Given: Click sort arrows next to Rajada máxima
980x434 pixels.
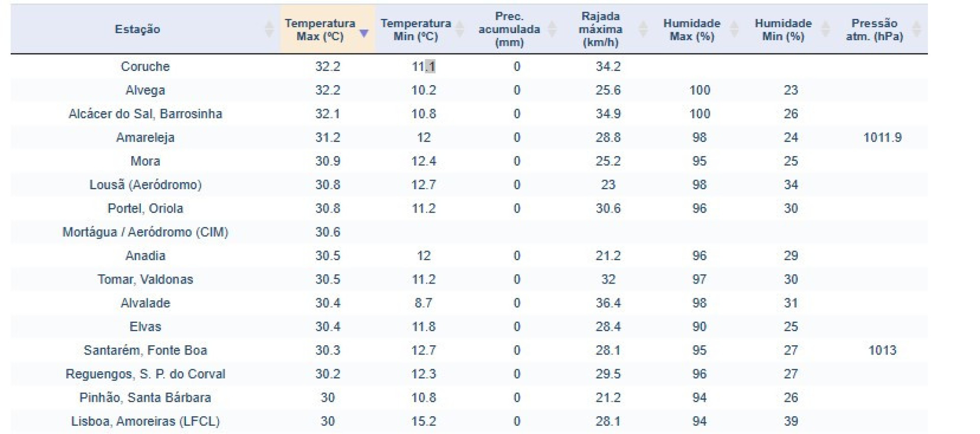Looking at the screenshot, I should [643, 29].
